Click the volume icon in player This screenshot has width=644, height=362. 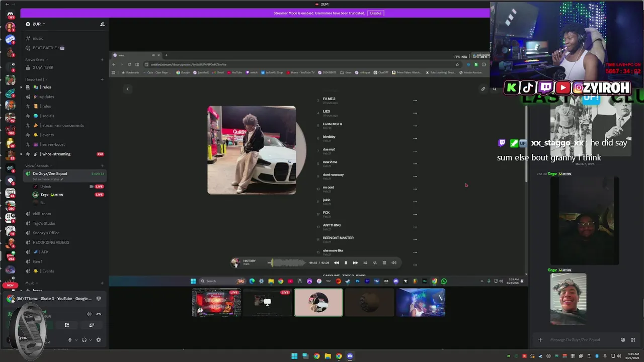(x=394, y=263)
